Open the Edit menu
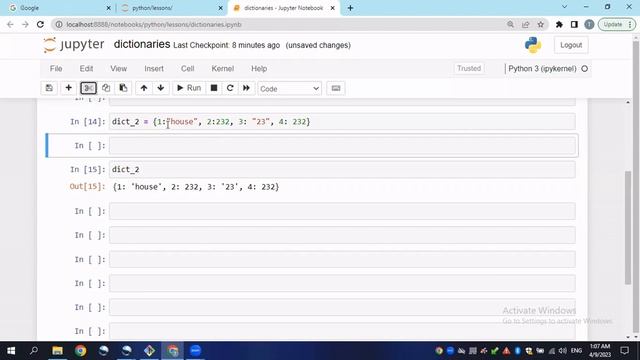This screenshot has width=640, height=360. coord(86,69)
